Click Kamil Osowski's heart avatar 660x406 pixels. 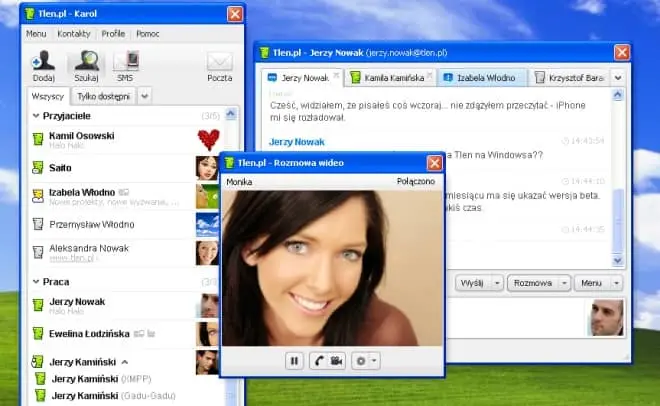(207, 139)
